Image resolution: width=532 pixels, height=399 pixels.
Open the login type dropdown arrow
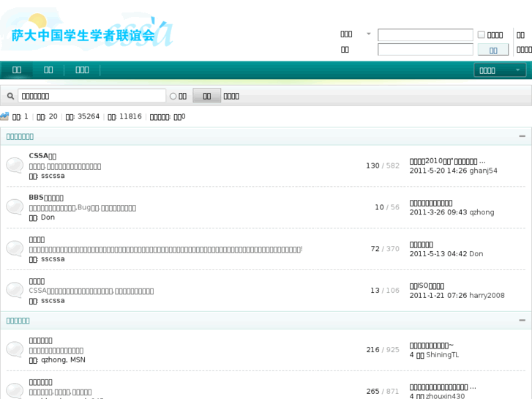tap(368, 34)
